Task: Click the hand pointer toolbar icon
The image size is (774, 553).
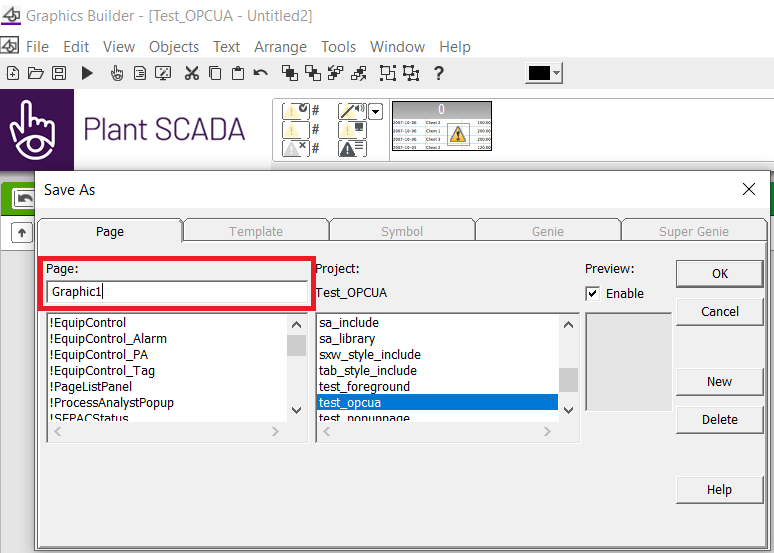Action: [116, 73]
